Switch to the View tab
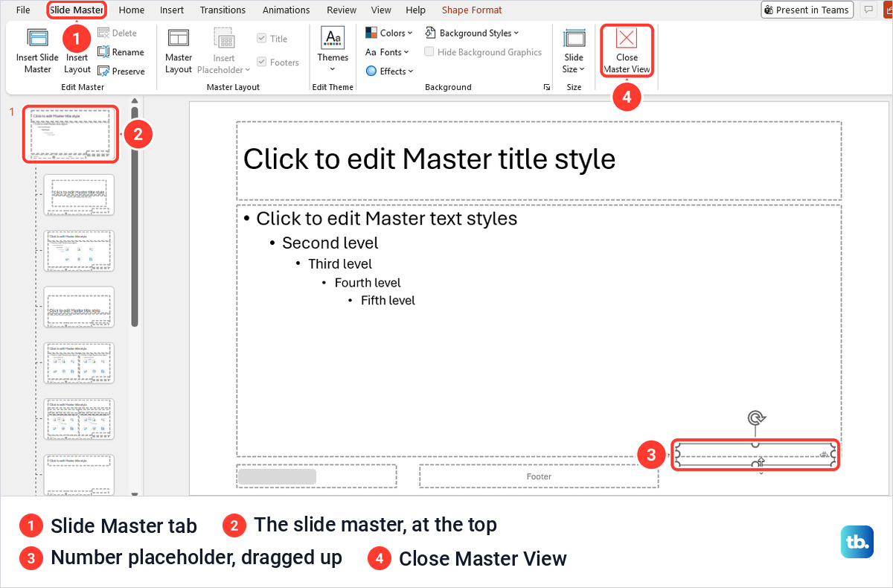The height and width of the screenshot is (588, 893). [381, 10]
